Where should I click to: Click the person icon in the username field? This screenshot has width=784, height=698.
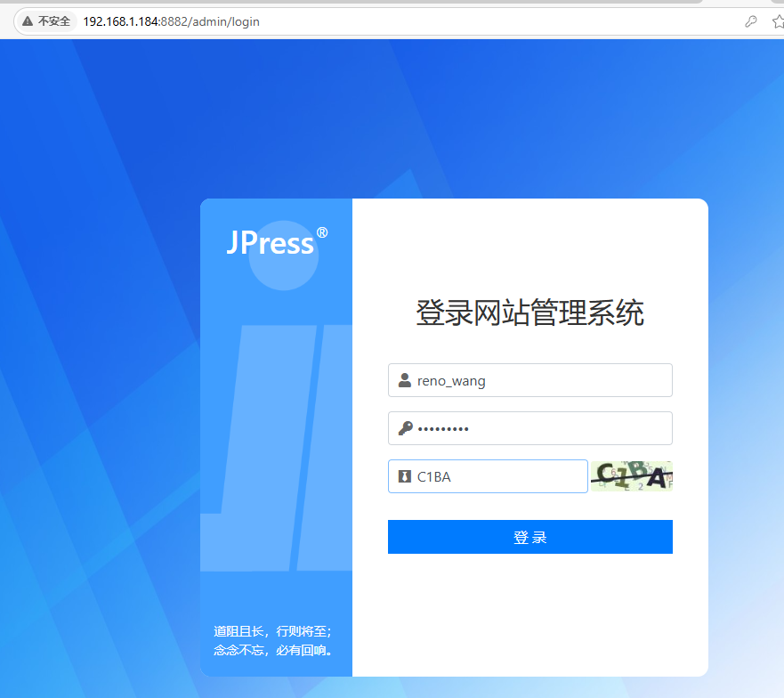click(402, 380)
